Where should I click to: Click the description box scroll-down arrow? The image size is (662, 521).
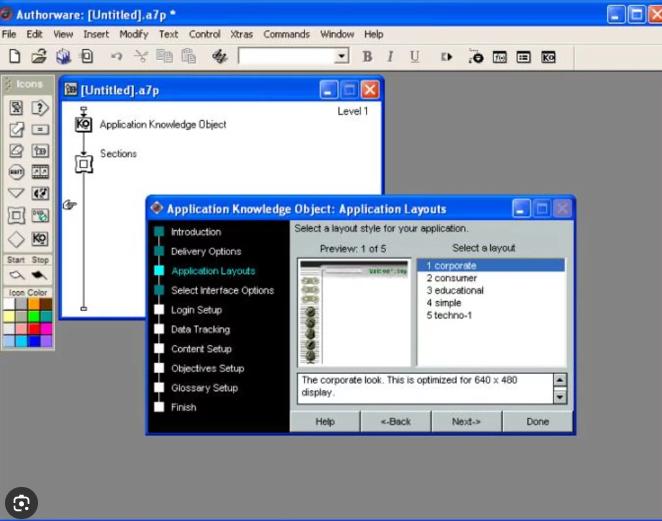click(x=560, y=397)
